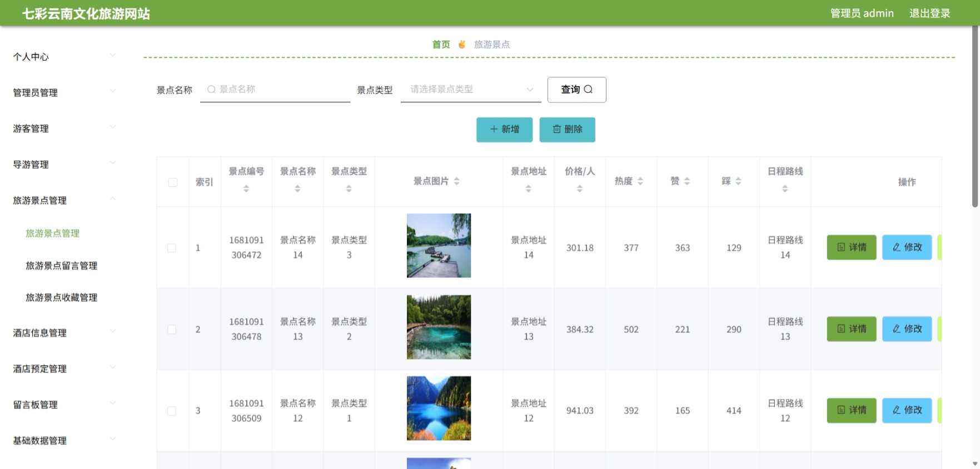Click 修改 for 景点名称12 row

[x=907, y=410]
